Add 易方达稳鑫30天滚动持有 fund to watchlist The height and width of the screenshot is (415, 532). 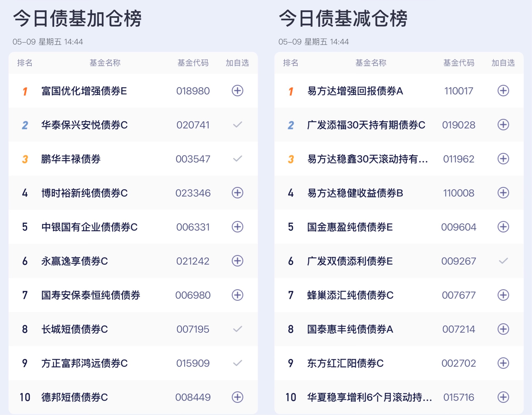tap(503, 159)
